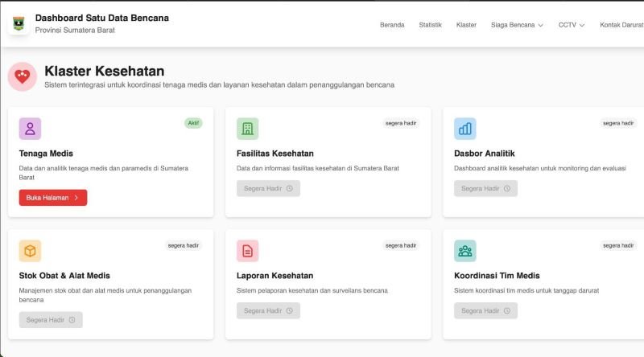The image size is (644, 357).
Task: Click the teal Koordinasi Tim Medis group icon
Action: coord(464,251)
